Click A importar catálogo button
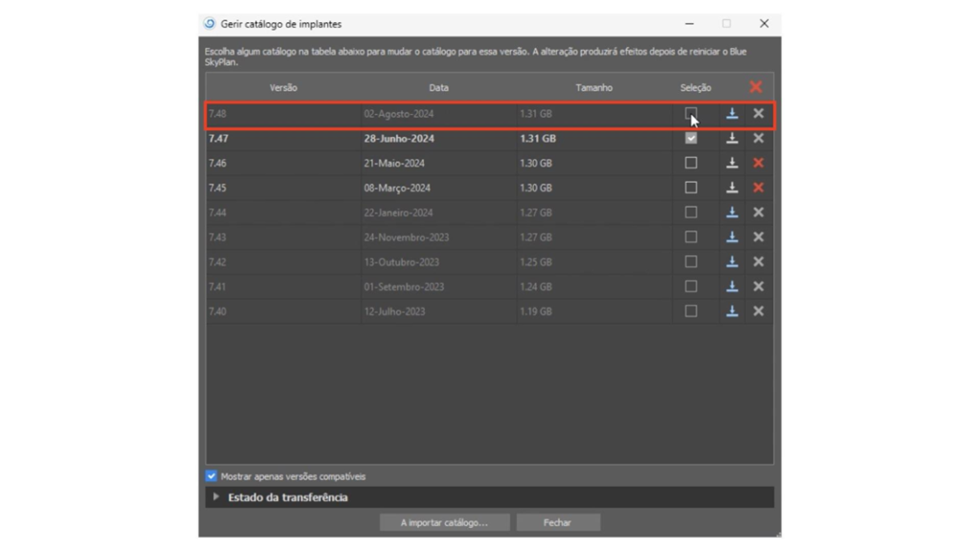The height and width of the screenshot is (551, 980). [x=443, y=522]
